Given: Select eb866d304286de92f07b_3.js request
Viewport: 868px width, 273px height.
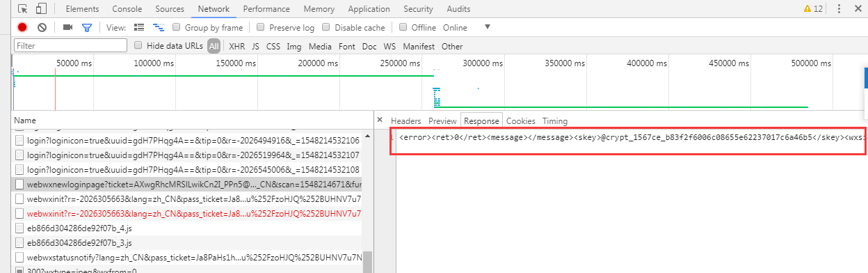Looking at the screenshot, I should coord(186,242).
